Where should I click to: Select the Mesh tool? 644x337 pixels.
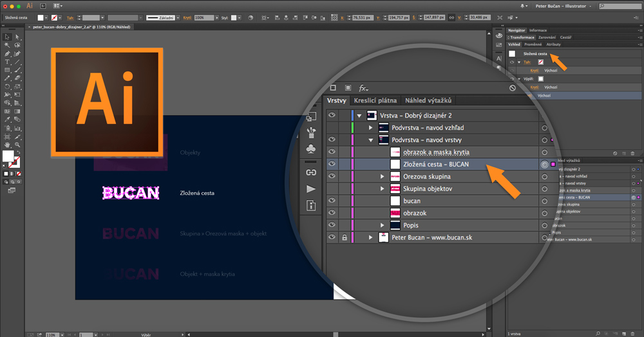pyautogui.click(x=7, y=111)
